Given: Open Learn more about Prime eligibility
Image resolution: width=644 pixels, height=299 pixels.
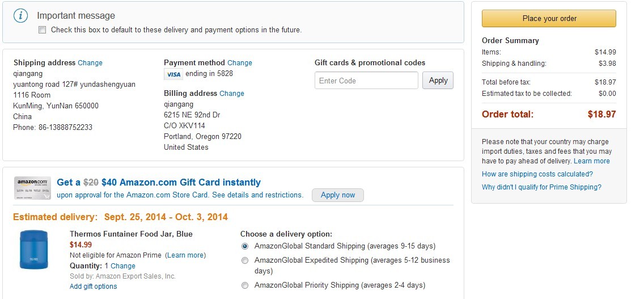Looking at the screenshot, I should pyautogui.click(x=185, y=255).
